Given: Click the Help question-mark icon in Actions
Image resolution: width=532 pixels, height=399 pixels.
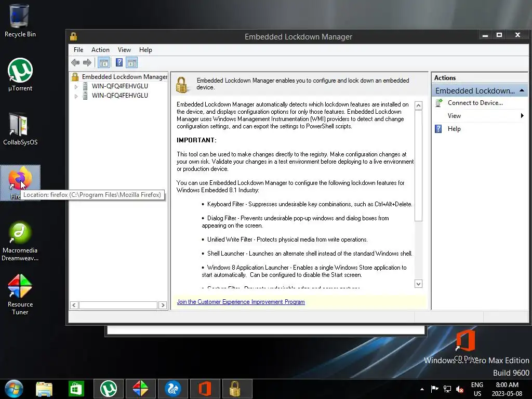Looking at the screenshot, I should pyautogui.click(x=438, y=129).
